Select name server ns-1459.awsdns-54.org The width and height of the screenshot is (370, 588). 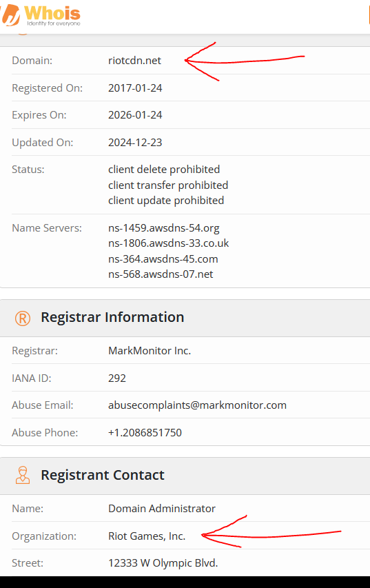[x=164, y=228]
